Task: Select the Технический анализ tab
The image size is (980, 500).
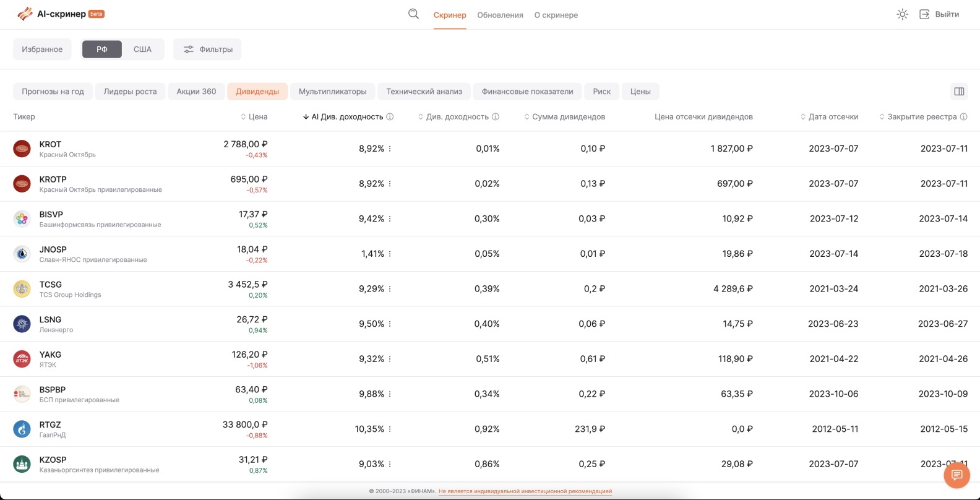Action: (x=424, y=92)
